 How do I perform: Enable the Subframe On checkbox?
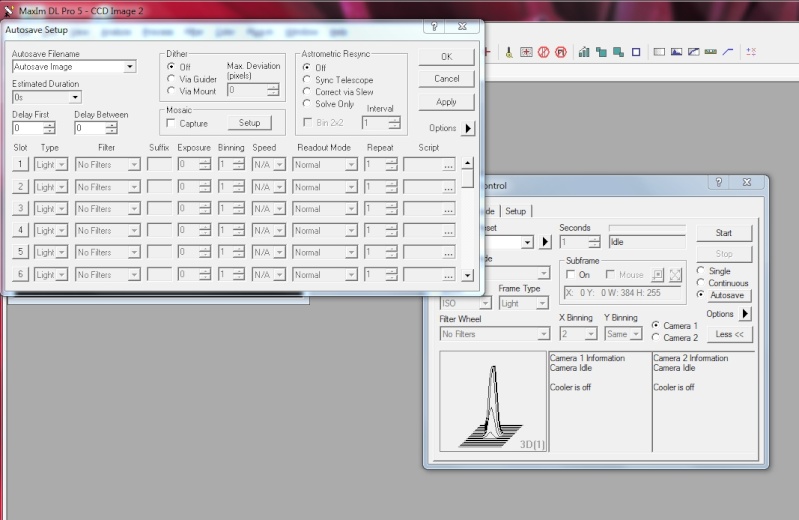pyautogui.click(x=571, y=275)
